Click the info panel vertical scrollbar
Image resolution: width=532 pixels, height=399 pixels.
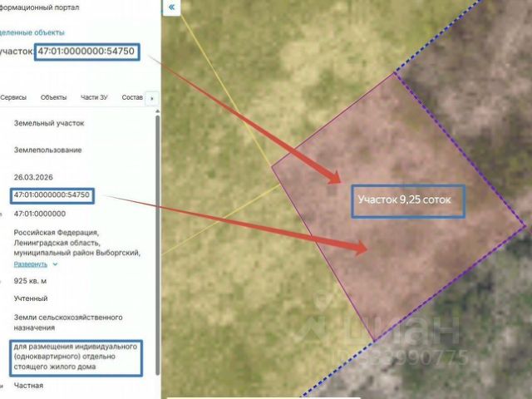[157, 245]
